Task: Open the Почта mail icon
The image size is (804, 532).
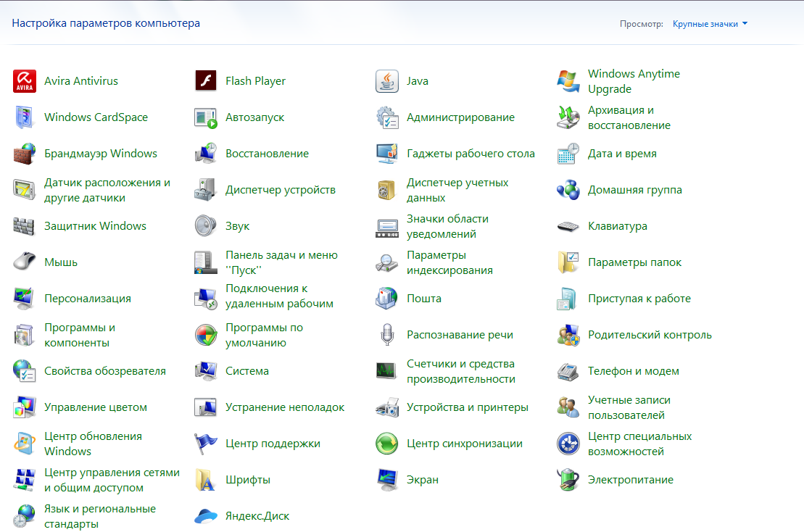Action: pos(386,299)
